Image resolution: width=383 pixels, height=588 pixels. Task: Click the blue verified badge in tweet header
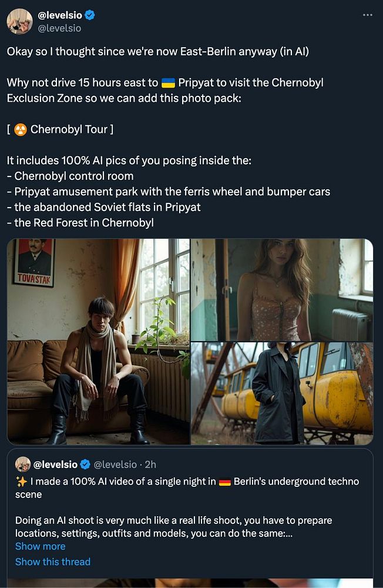(90, 16)
